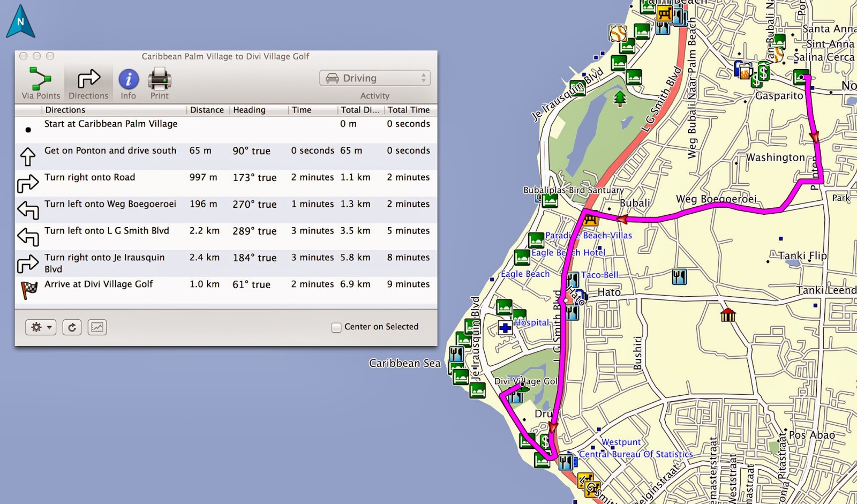Select the Start at Caribbean Palm Village row
The image size is (857, 504).
coord(226,130)
